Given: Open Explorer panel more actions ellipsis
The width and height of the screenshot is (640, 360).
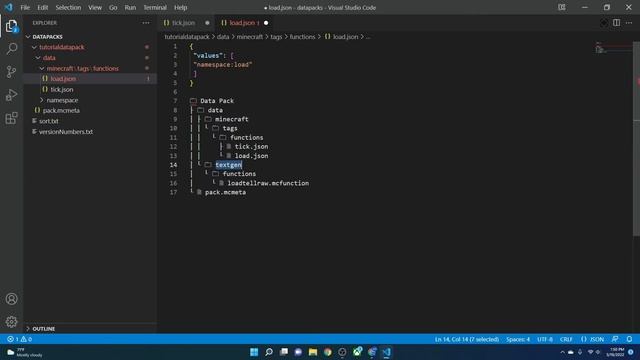Looking at the screenshot, I should 146,23.
